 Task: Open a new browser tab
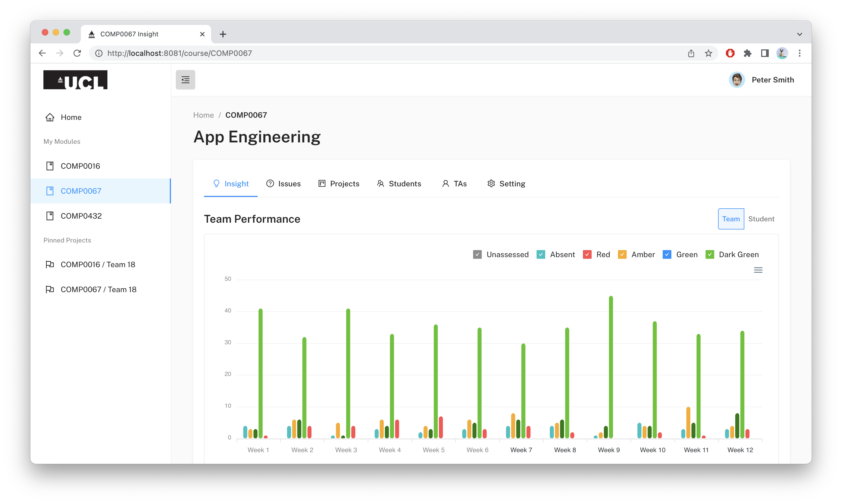(223, 34)
